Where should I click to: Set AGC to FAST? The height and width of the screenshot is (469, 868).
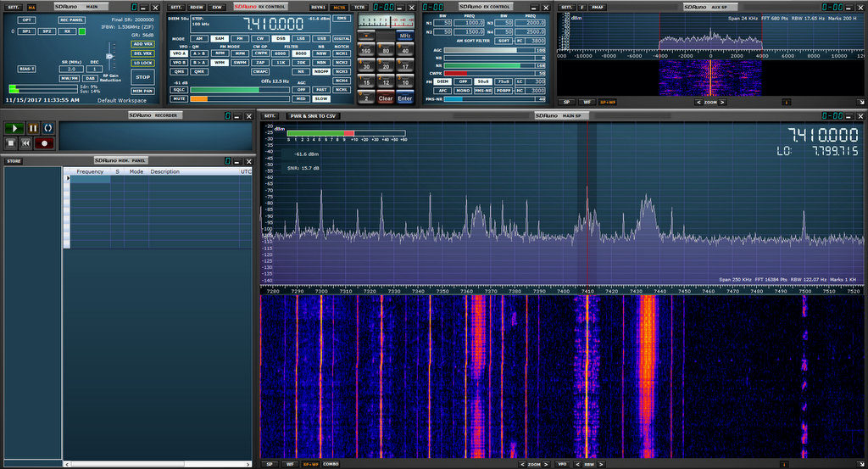[321, 89]
